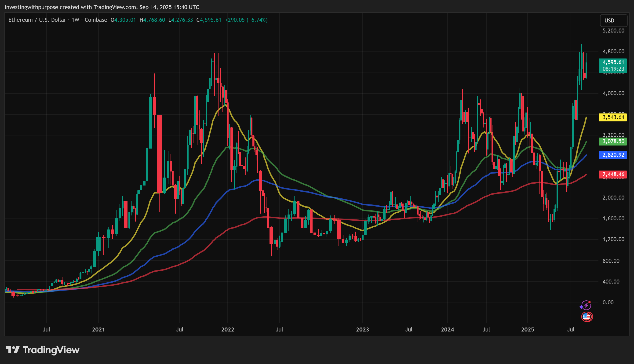Click the red 2,448.46 moving average label
Image resolution: width=634 pixels, height=364 pixels.
(x=613, y=175)
